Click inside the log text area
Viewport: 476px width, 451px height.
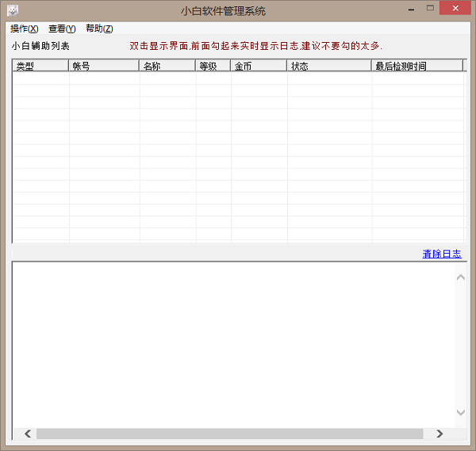[234, 345]
